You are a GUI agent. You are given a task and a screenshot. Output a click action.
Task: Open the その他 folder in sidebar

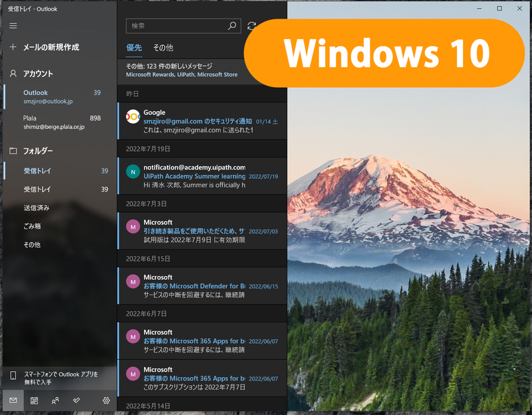(x=60, y=244)
